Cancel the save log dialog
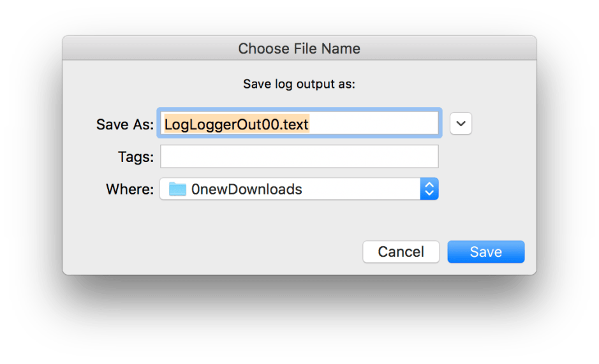Image resolution: width=599 pixels, height=364 pixels. coord(401,252)
